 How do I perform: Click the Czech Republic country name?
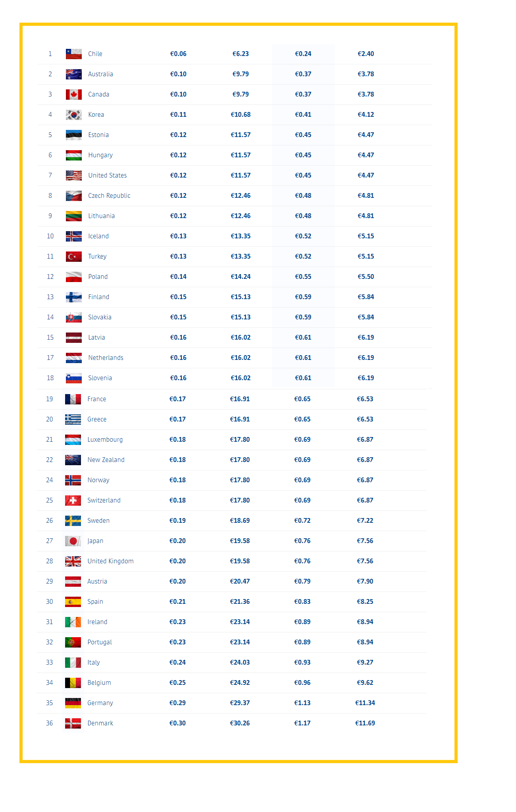point(109,196)
